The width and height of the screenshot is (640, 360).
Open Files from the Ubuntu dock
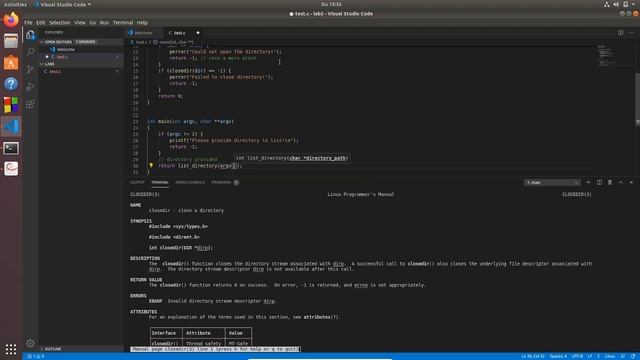point(11,41)
